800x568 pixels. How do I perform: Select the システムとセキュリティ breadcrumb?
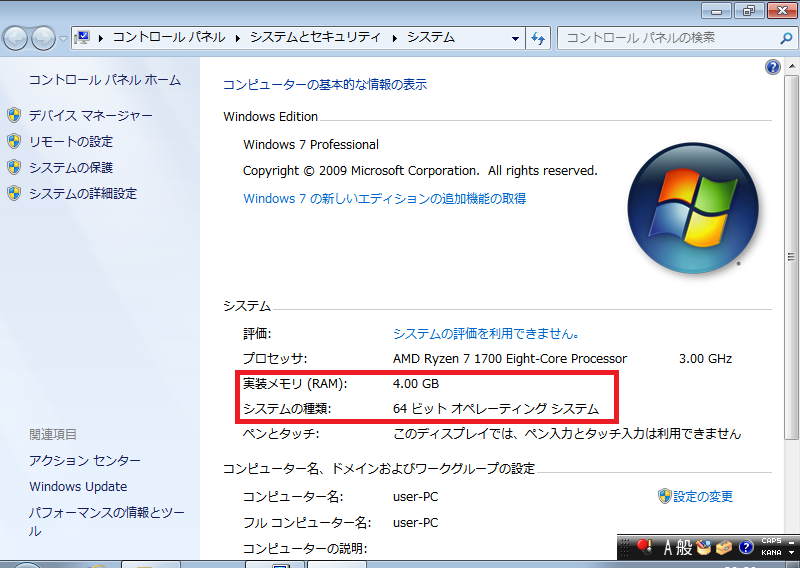click(x=315, y=37)
